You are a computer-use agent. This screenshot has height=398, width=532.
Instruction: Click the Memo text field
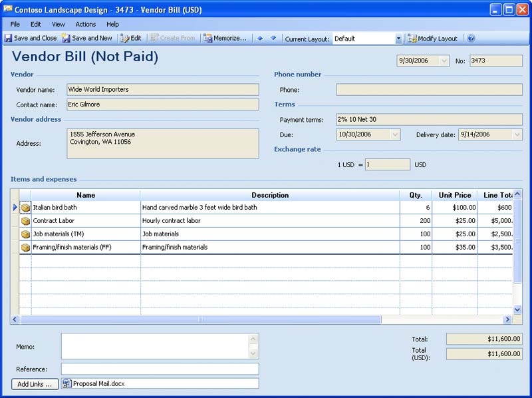coord(154,346)
